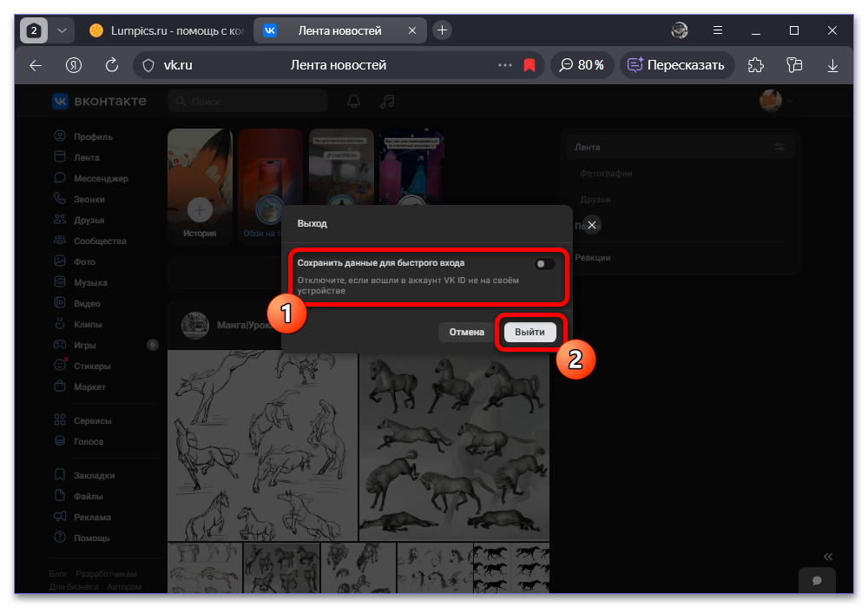Close the Лента новостей tab
Image resolution: width=868 pixels, height=608 pixels.
[x=411, y=31]
